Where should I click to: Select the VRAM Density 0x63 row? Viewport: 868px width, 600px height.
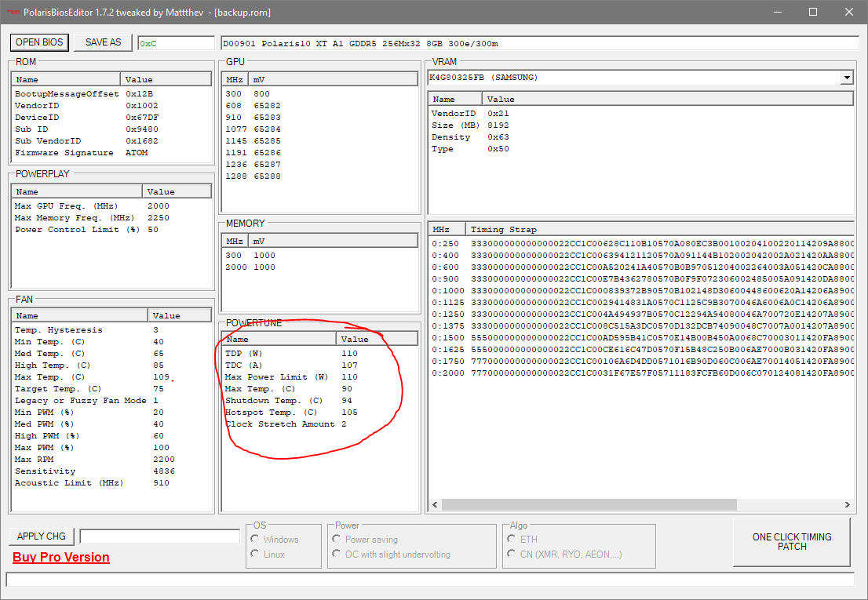(x=642, y=137)
